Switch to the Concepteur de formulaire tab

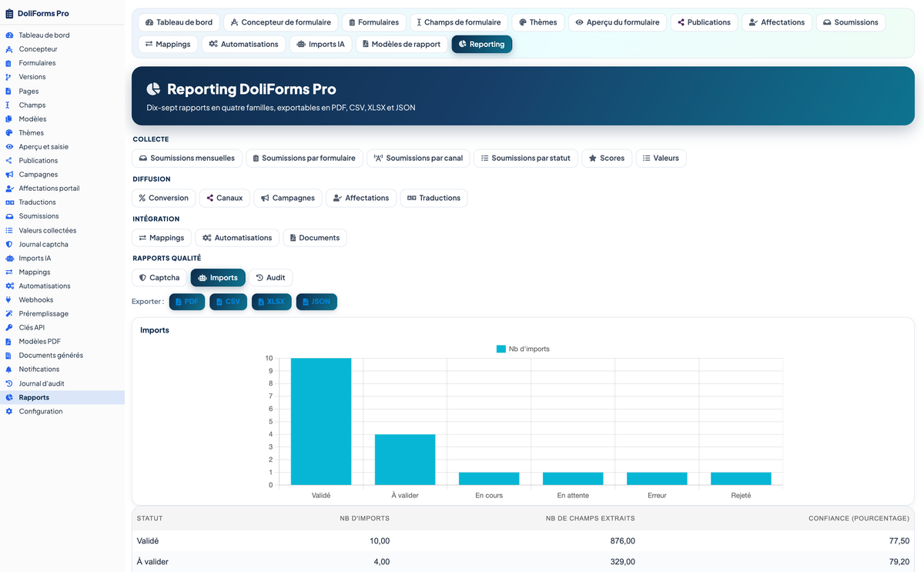(x=280, y=22)
